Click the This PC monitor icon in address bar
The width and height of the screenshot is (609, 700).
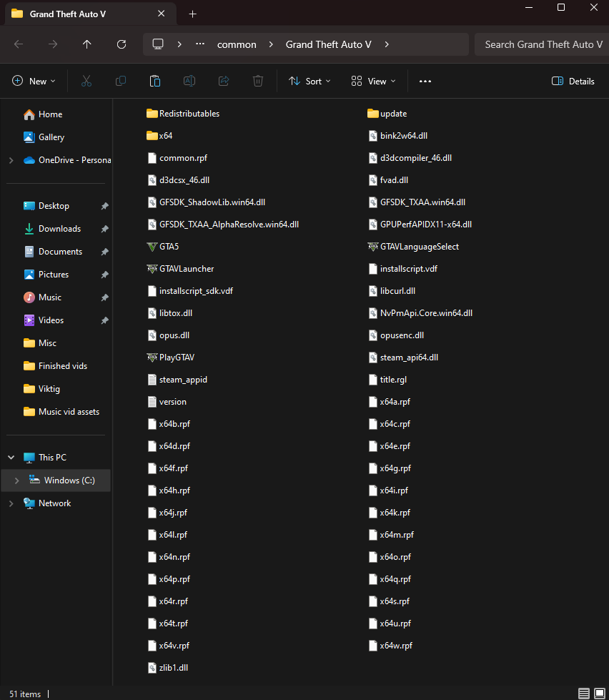(158, 44)
